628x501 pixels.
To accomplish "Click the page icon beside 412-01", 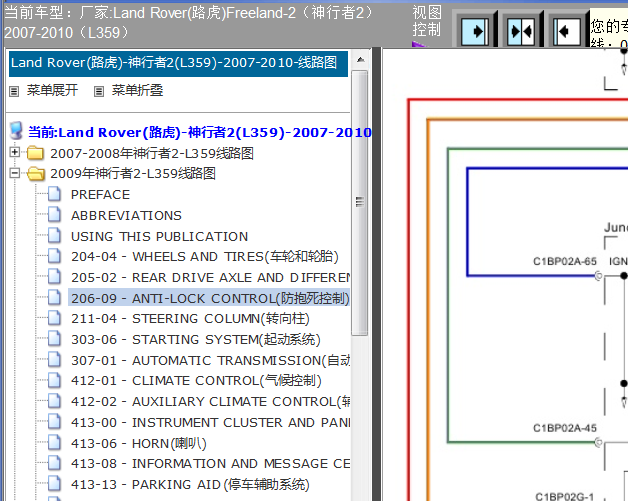I will 54,380.
